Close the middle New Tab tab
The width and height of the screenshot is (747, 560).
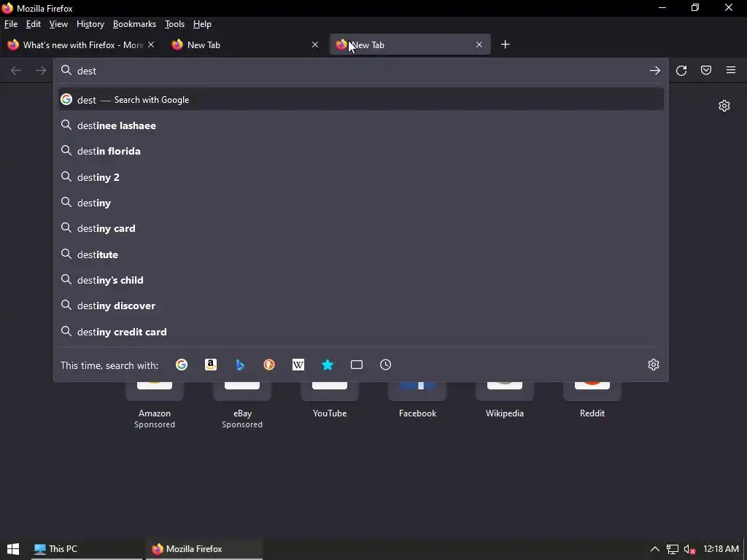click(315, 44)
